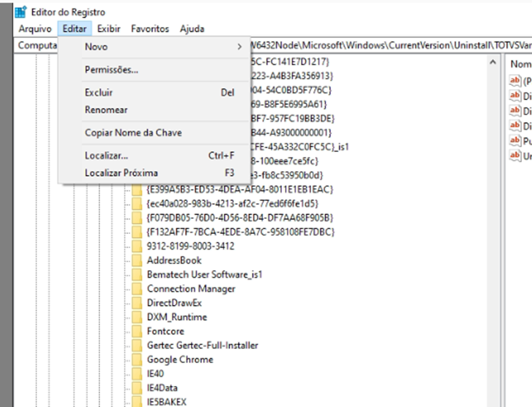Click the Nome column header
Image resolution: width=532 pixels, height=407 pixels.
point(521,64)
